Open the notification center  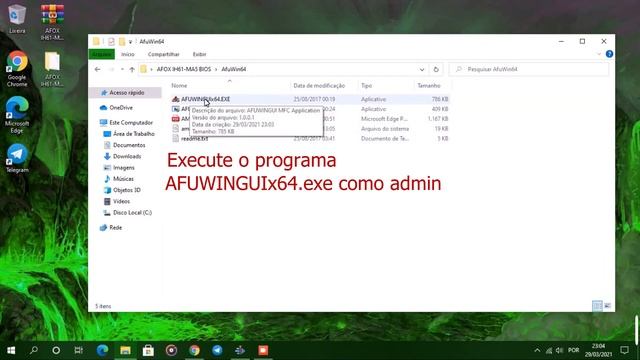pos(624,350)
